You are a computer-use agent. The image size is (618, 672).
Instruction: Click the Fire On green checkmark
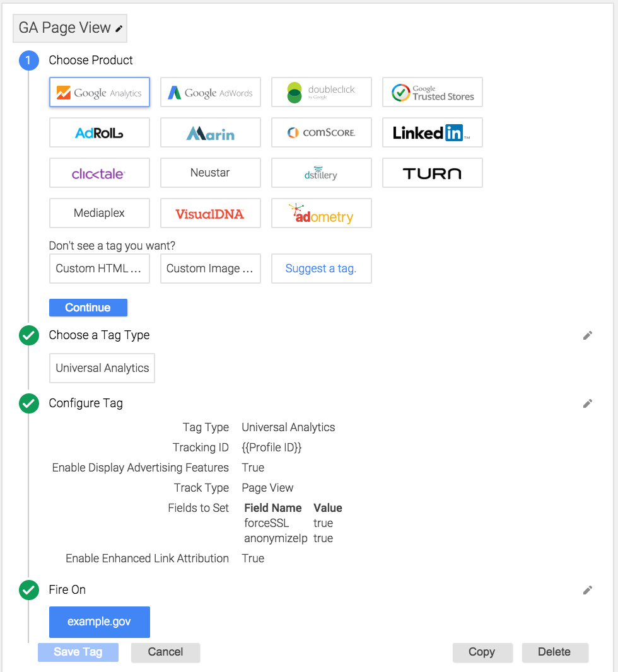[x=29, y=589]
